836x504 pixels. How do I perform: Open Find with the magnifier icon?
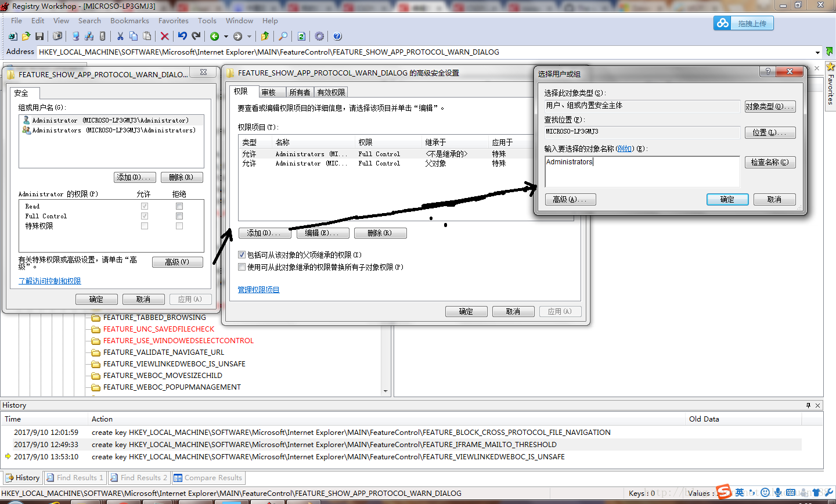point(283,37)
